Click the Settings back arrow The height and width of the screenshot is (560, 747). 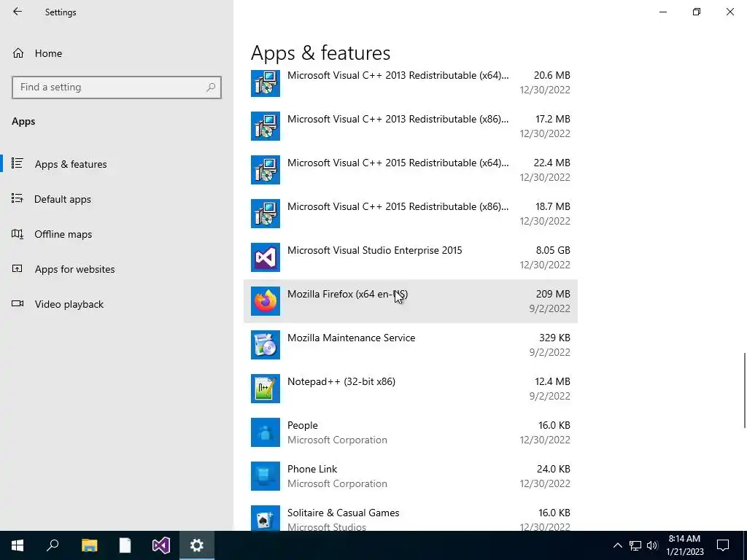pos(18,12)
